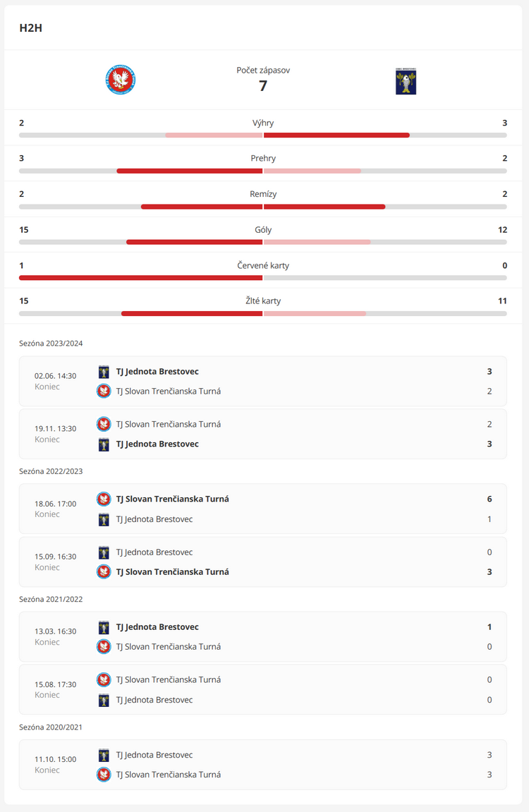This screenshot has height=812, width=529.
Task: Click Slovan crest in 19.11. 13:30 match
Action: 104,424
